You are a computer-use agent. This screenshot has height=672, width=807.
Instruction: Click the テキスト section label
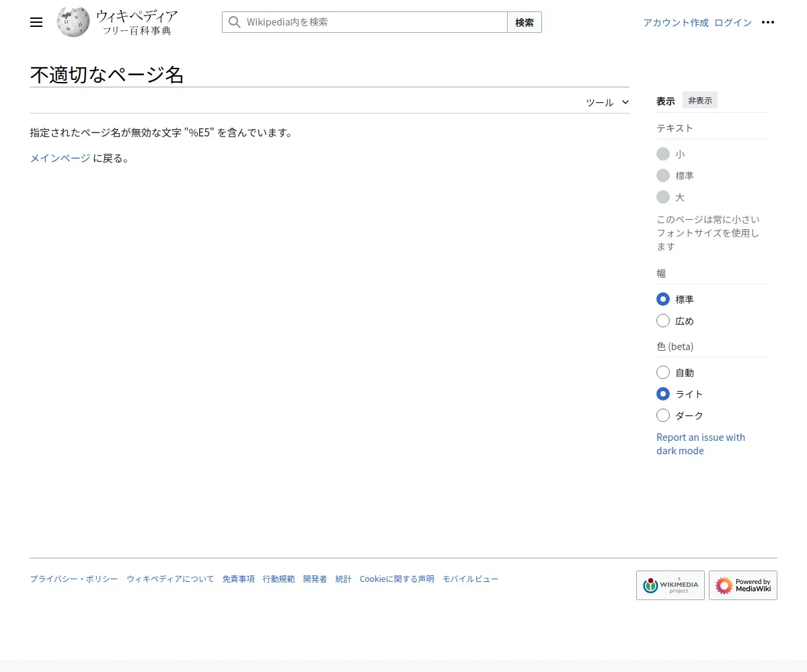tap(675, 128)
